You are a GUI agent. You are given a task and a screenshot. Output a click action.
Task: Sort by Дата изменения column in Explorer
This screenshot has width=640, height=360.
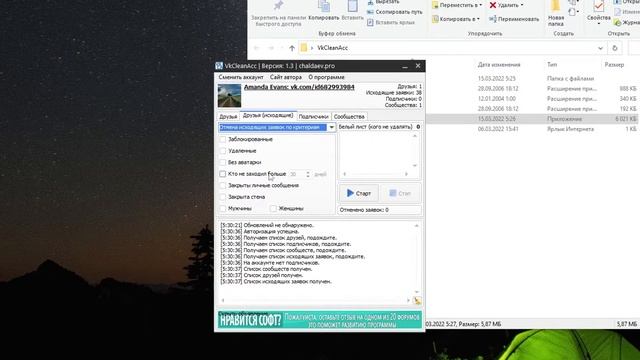click(x=499, y=64)
